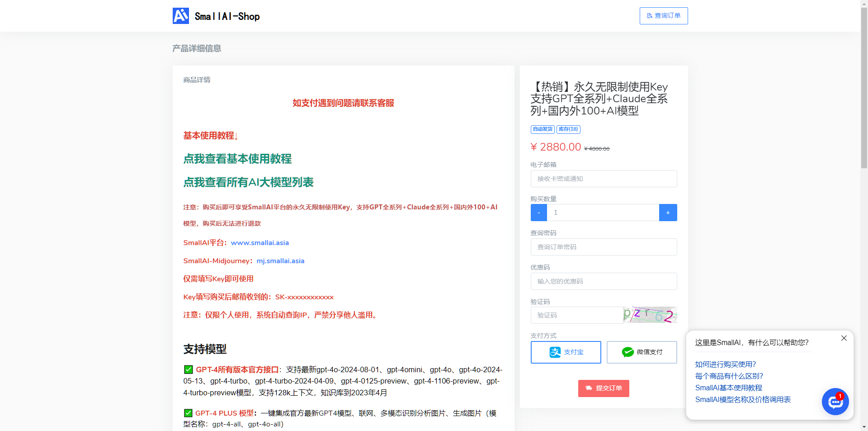Focus the 验证码 captcha input field

[x=577, y=315]
